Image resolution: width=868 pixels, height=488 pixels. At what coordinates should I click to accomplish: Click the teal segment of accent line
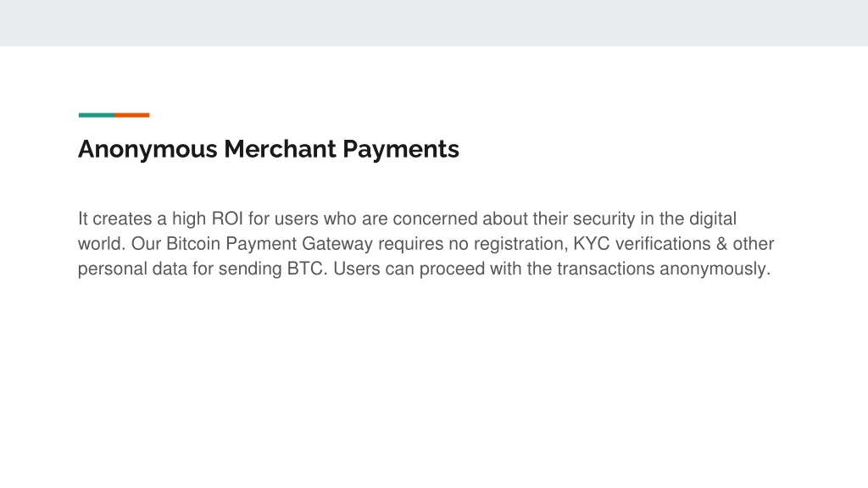point(97,115)
